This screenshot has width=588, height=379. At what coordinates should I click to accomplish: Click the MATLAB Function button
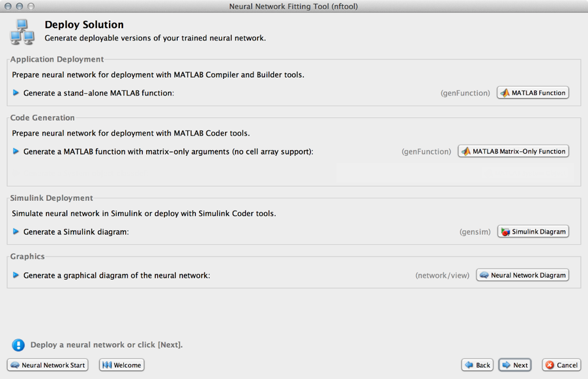(533, 93)
